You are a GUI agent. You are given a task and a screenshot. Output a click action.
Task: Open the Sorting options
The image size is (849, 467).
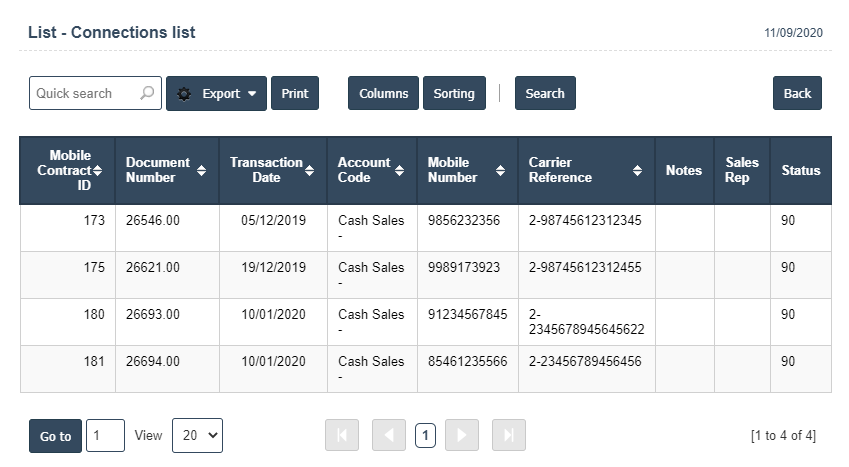pos(454,93)
